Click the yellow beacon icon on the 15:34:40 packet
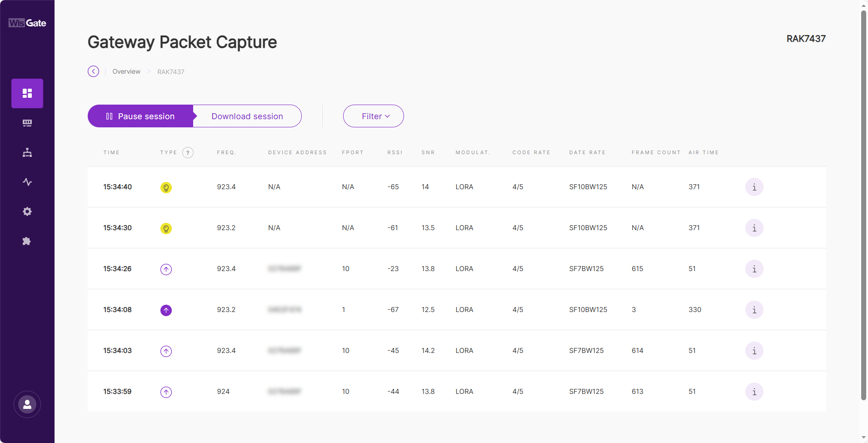The height and width of the screenshot is (443, 868). point(166,187)
